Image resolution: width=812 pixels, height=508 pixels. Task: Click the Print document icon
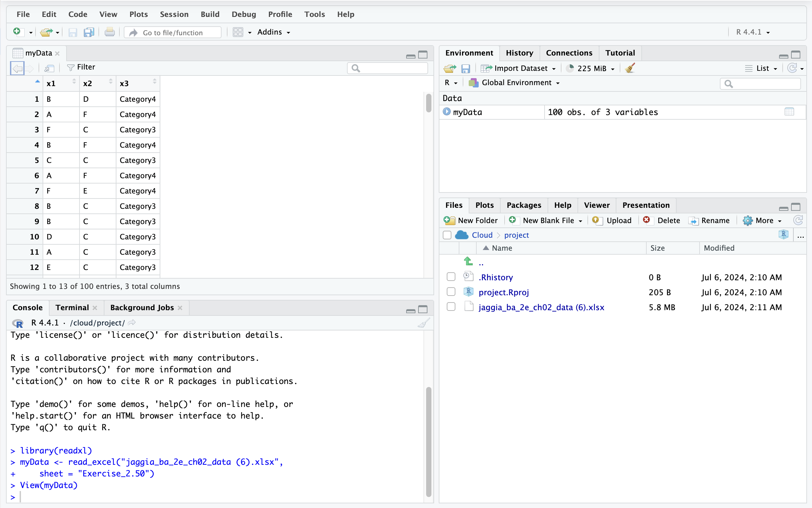[109, 32]
